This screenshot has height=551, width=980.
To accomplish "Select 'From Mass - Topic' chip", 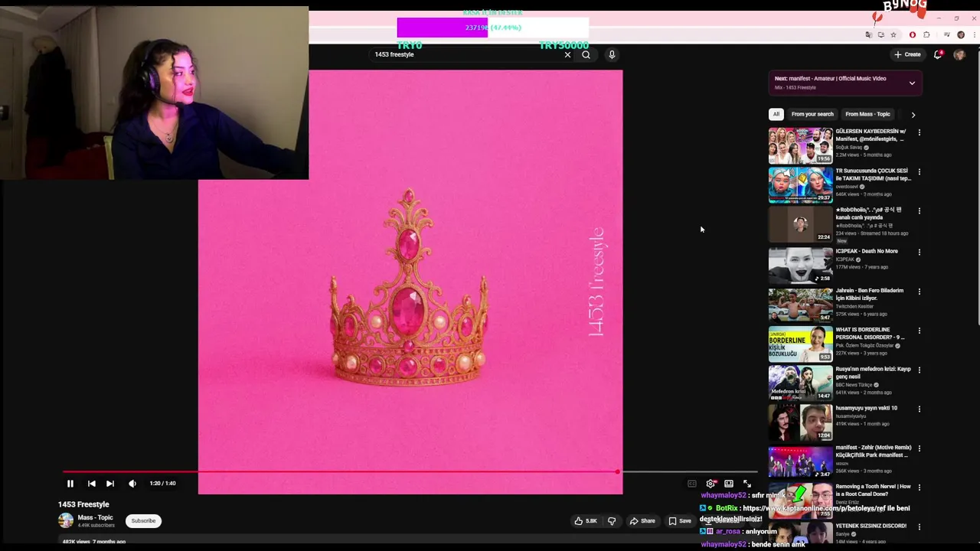I will coord(867,114).
